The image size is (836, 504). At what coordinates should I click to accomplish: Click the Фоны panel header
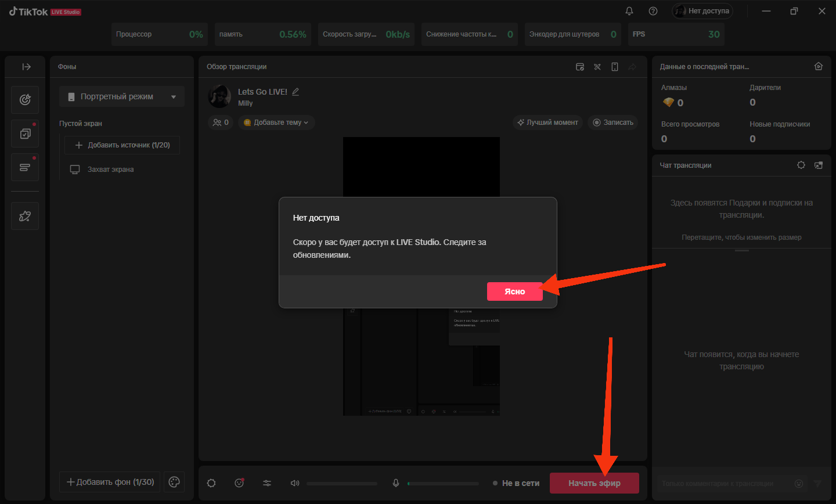click(x=67, y=67)
